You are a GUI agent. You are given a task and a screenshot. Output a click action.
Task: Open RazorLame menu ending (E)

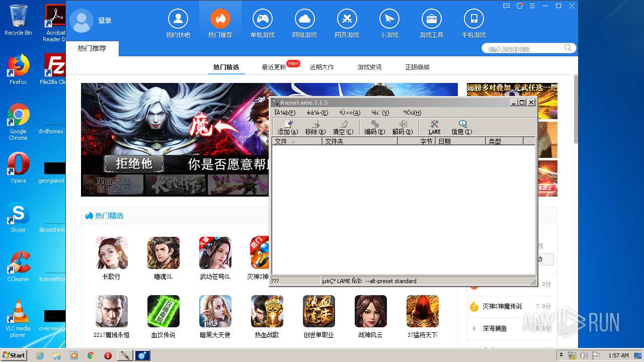coord(317,113)
